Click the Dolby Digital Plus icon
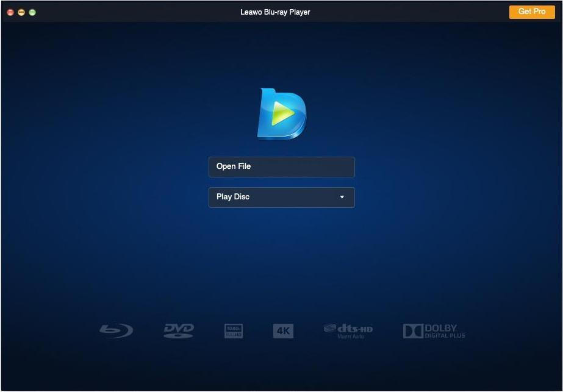 point(433,331)
